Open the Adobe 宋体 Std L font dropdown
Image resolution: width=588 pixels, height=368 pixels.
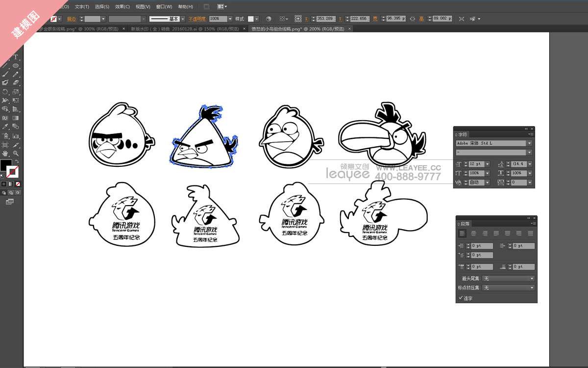[x=529, y=143]
